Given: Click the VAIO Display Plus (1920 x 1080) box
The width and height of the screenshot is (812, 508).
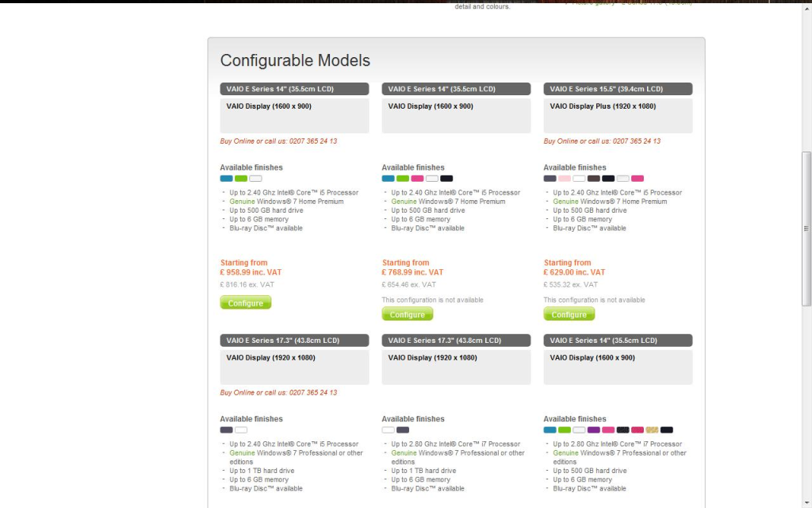Looking at the screenshot, I should 618,116.
